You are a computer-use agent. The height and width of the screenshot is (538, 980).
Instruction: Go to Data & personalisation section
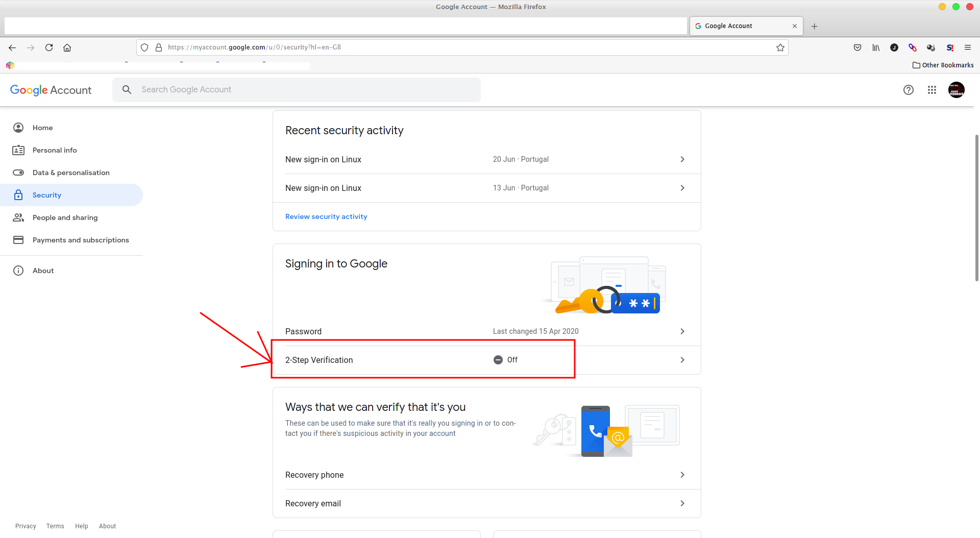click(71, 173)
